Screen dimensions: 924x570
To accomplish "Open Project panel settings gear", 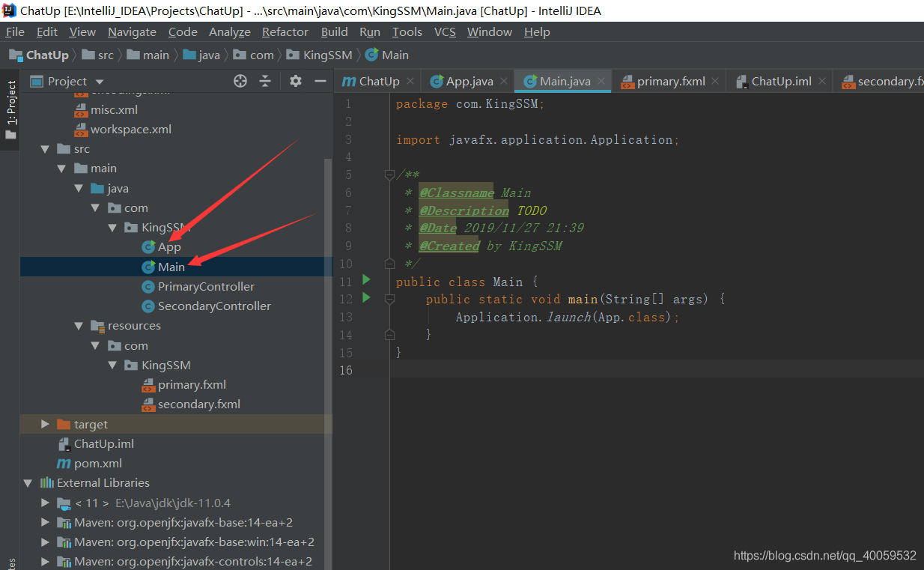I will tap(296, 81).
